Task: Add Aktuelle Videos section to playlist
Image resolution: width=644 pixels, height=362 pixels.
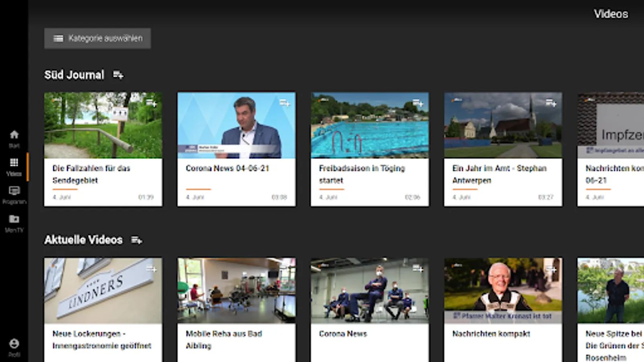Action: coord(136,240)
